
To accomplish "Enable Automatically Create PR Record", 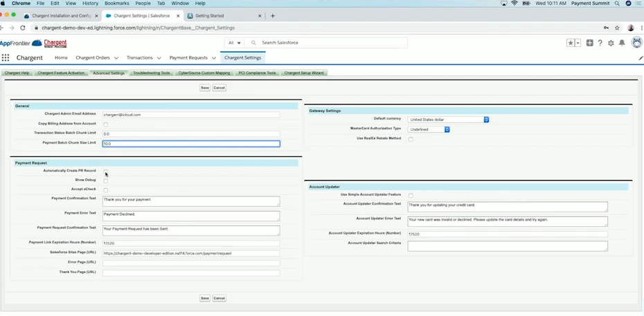I will tap(105, 171).
